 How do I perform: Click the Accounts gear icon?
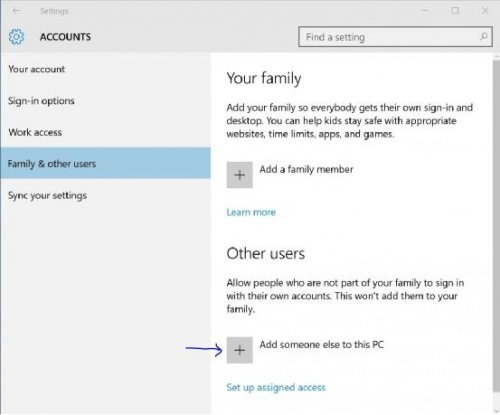click(x=16, y=37)
